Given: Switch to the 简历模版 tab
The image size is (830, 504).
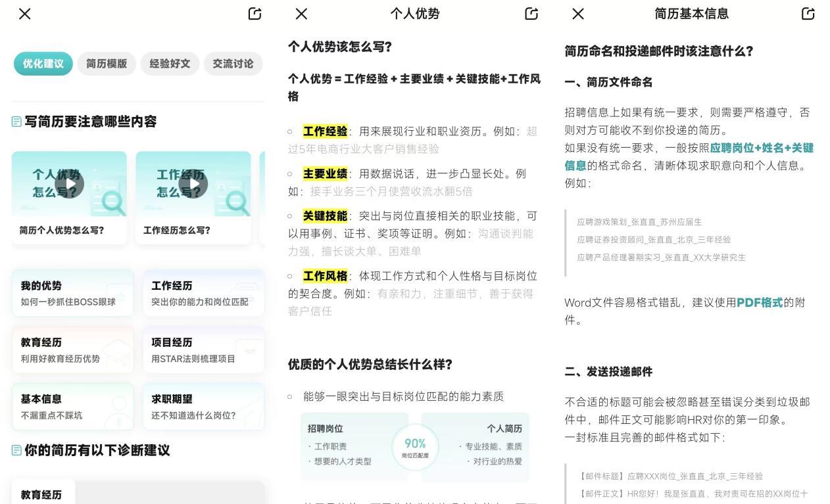Looking at the screenshot, I should (107, 64).
